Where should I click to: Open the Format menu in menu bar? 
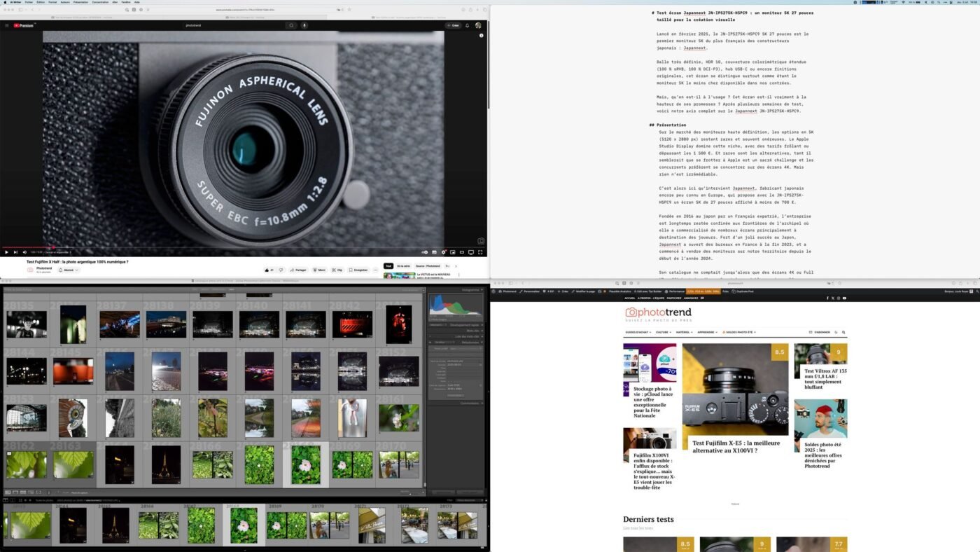click(x=52, y=2)
